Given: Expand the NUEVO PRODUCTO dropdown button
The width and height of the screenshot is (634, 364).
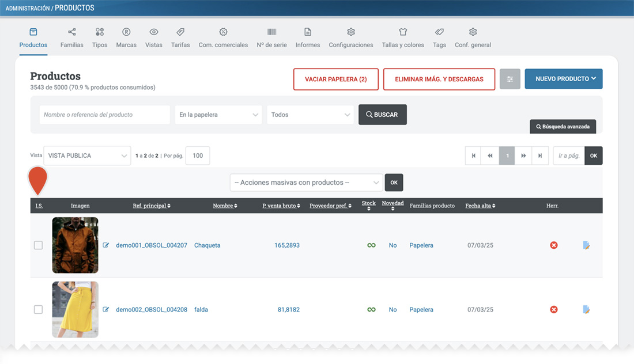Looking at the screenshot, I should pyautogui.click(x=564, y=79).
